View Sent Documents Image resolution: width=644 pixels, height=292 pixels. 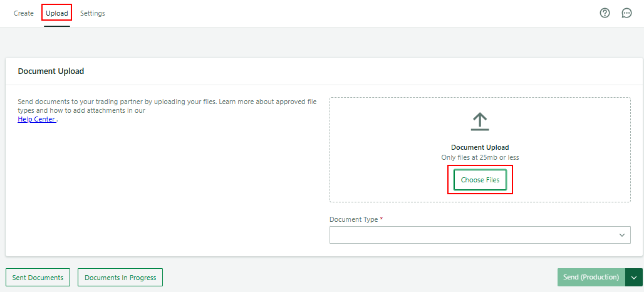(x=38, y=278)
